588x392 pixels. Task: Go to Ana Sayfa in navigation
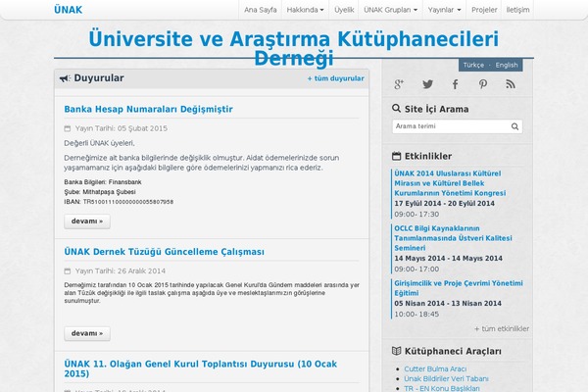point(261,10)
